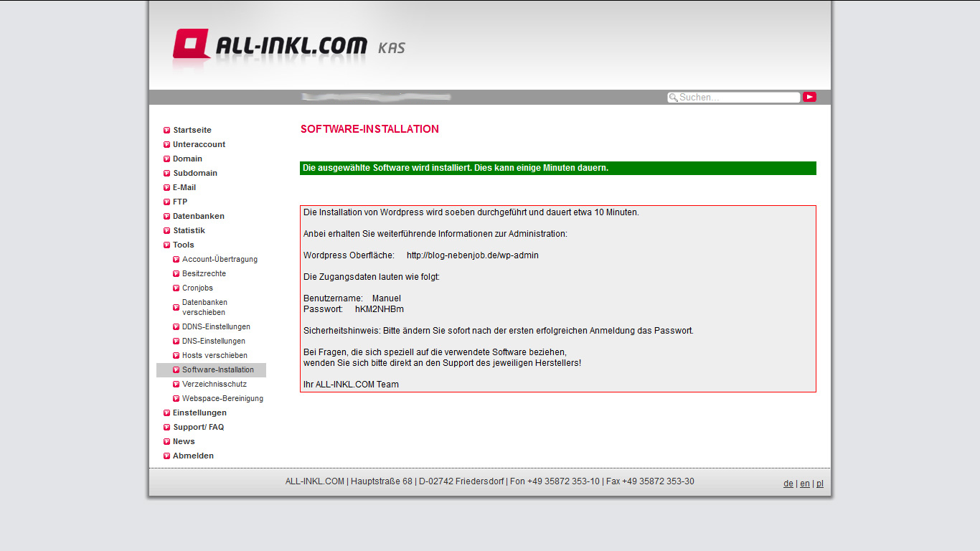Open the Subdomain menu item
Viewport: 980px width, 551px height.
pyautogui.click(x=195, y=173)
